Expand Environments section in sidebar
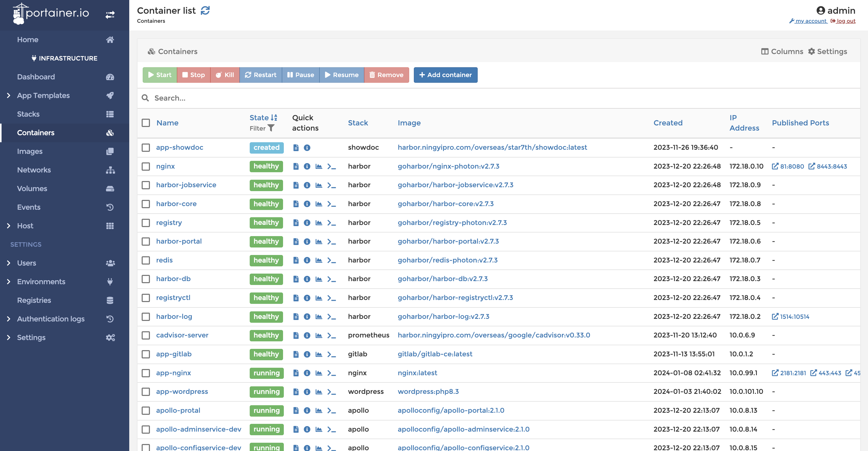The image size is (868, 451). coord(9,282)
